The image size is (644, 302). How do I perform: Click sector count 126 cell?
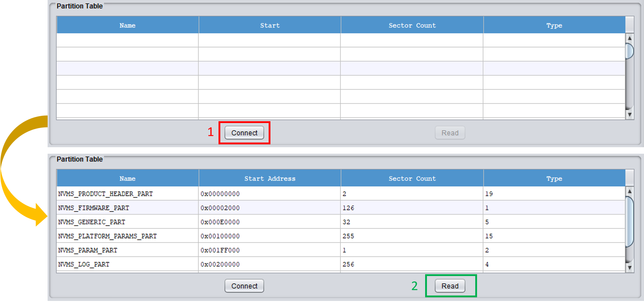point(412,208)
